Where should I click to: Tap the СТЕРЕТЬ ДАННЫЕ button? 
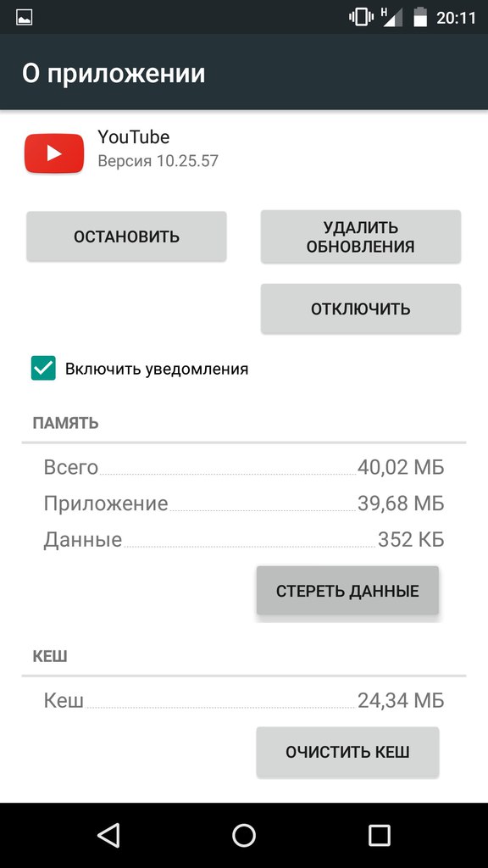click(x=347, y=591)
